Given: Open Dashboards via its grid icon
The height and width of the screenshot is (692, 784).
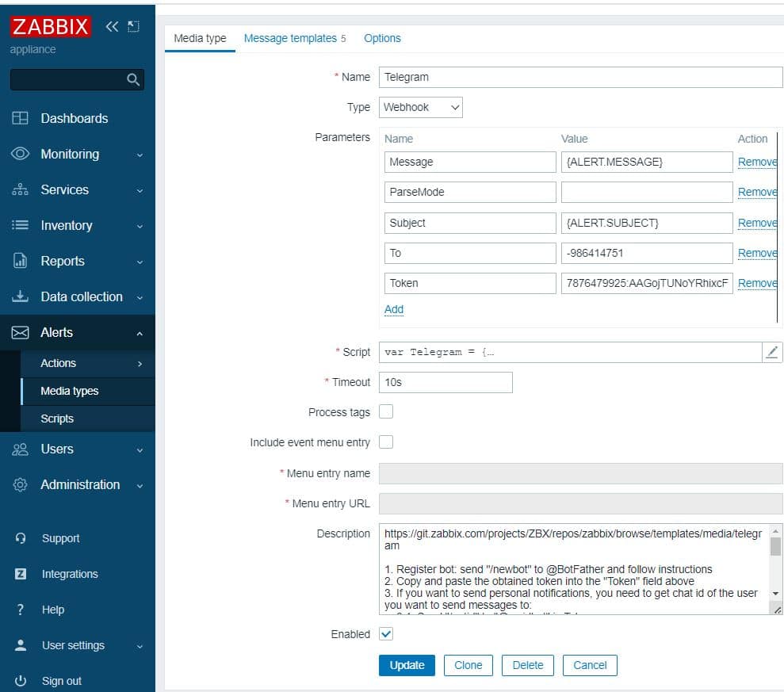Looking at the screenshot, I should pos(20,118).
